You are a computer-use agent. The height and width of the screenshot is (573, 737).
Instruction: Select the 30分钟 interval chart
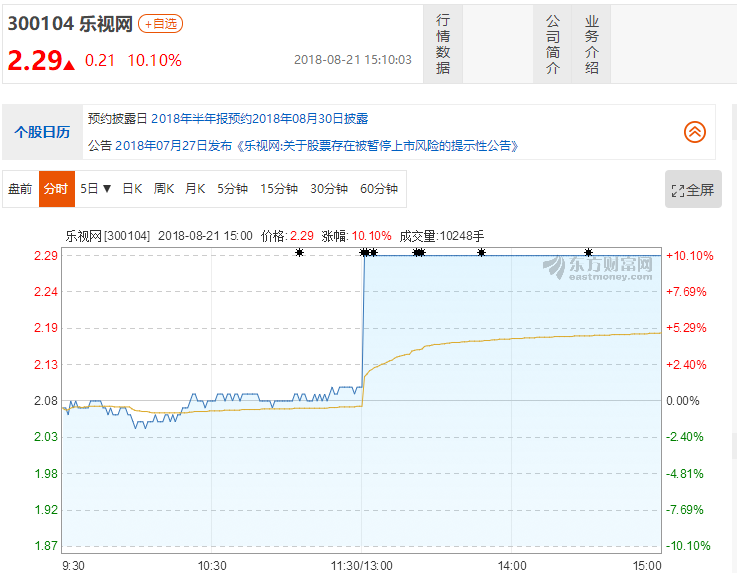coord(329,188)
